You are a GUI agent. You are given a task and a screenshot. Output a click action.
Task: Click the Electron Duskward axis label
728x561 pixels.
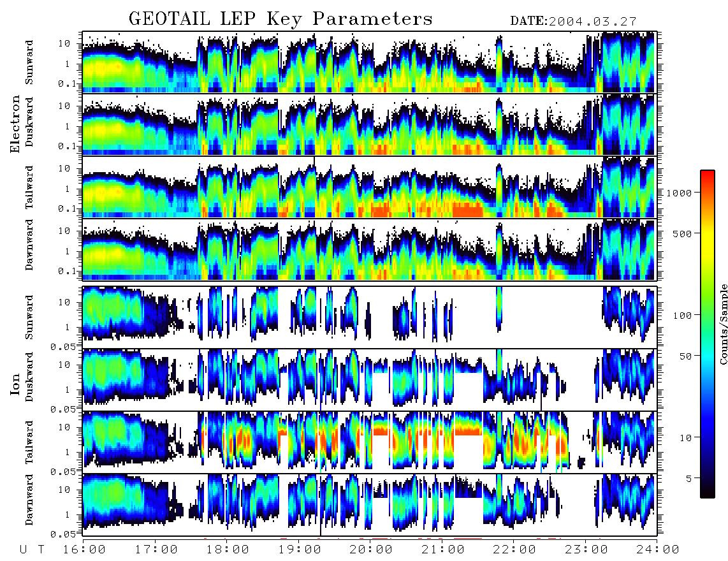click(x=29, y=122)
